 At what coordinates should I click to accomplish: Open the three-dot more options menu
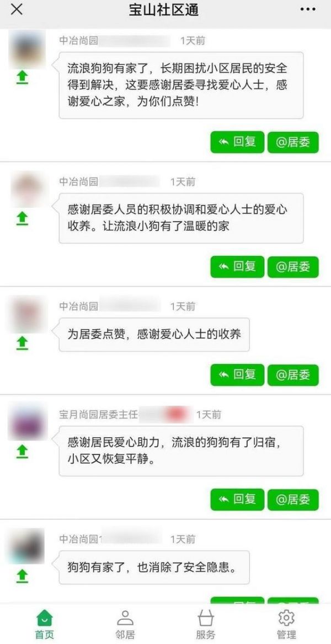click(308, 9)
